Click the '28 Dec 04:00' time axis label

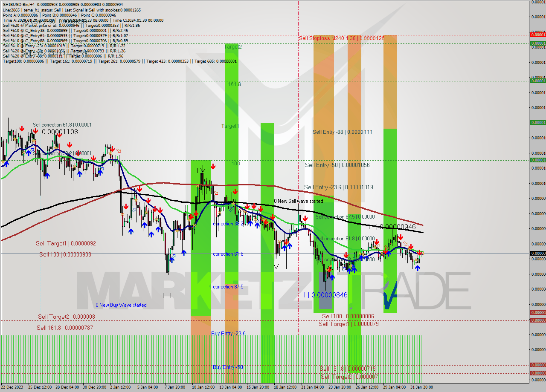pyautogui.click(x=67, y=387)
